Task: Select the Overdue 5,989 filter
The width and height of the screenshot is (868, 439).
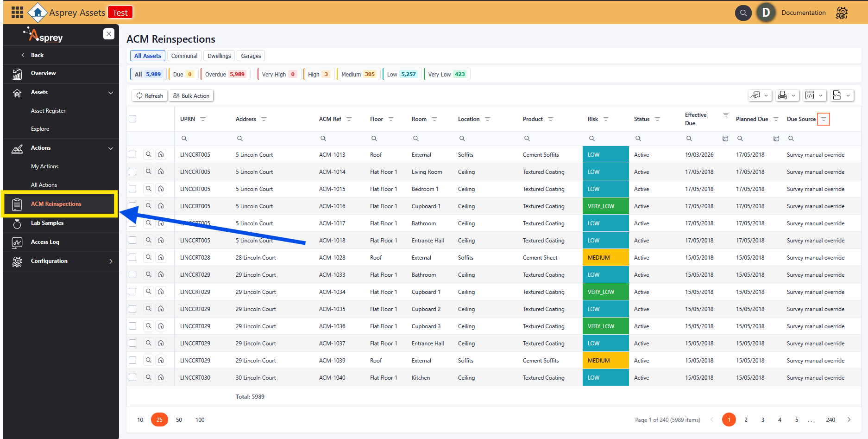Action: point(225,74)
